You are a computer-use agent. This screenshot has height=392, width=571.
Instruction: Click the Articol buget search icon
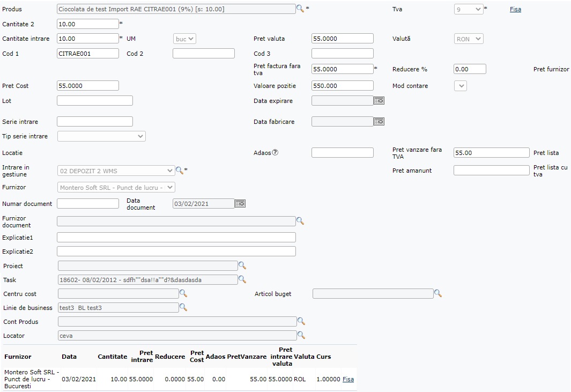[438, 293]
